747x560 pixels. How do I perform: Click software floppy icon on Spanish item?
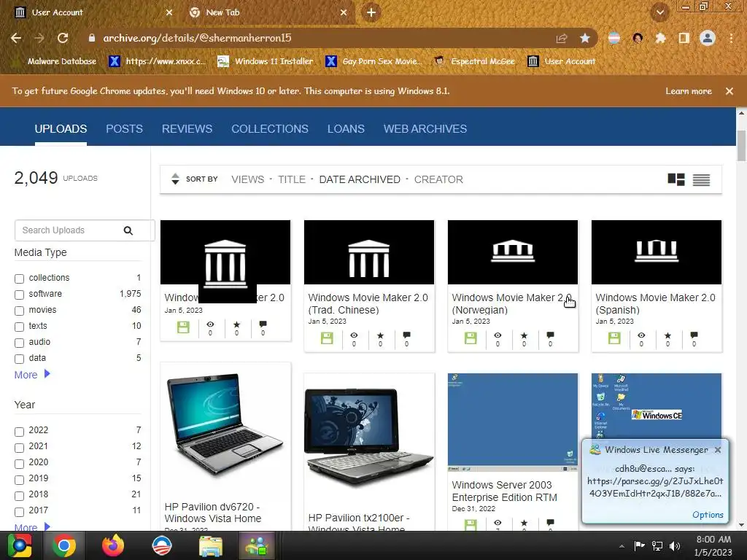pos(614,338)
